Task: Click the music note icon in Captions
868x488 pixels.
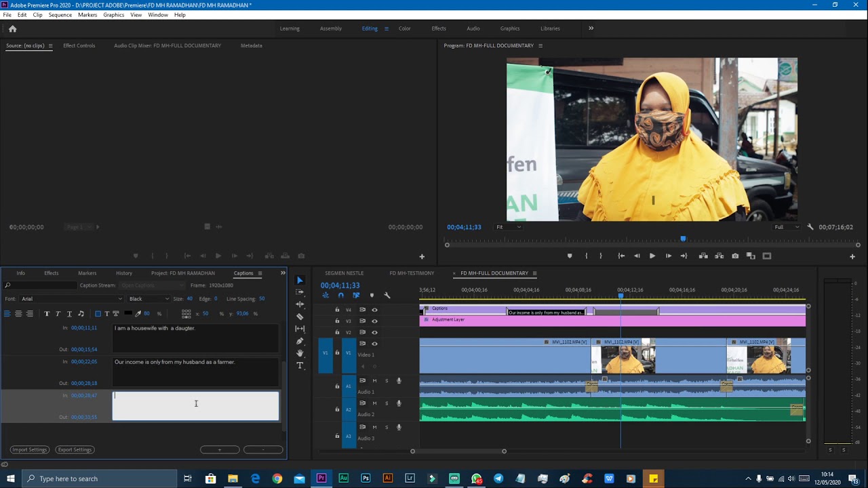Action: pos(81,314)
